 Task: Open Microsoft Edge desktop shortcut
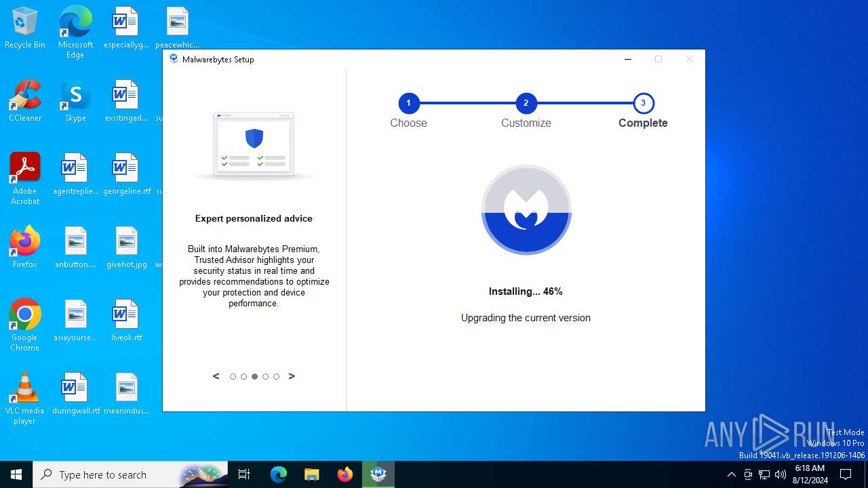point(75,33)
